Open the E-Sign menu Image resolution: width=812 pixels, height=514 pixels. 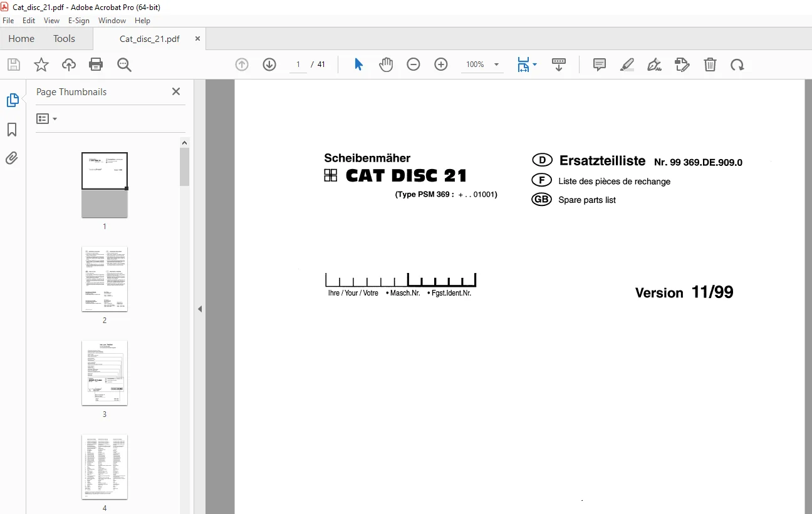79,21
